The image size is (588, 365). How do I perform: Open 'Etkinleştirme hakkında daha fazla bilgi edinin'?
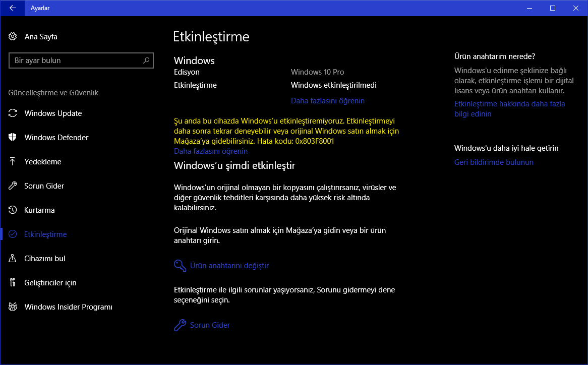[x=510, y=109]
